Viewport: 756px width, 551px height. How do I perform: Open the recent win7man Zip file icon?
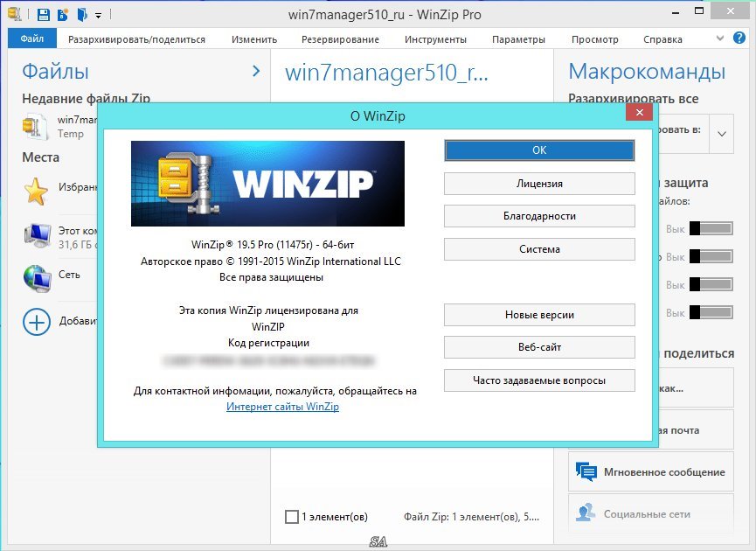(35, 127)
